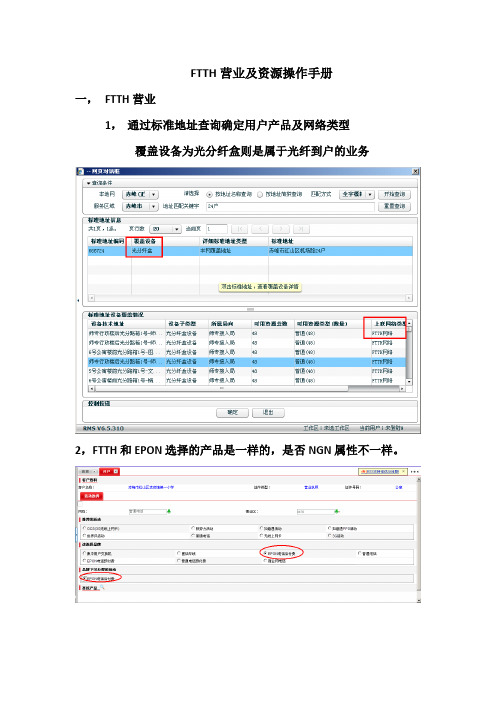Select the 普通电话 radio button
Screen dimensions: 496x702
pyautogui.click(x=359, y=554)
